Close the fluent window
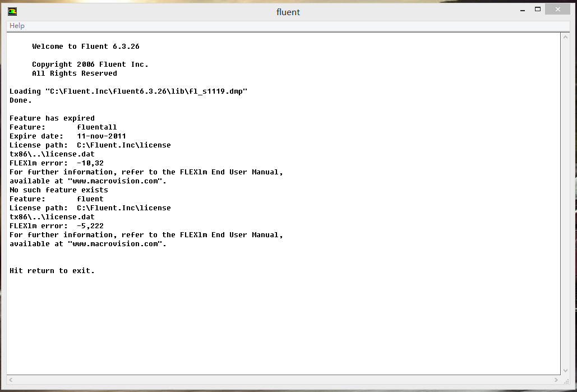Image resolution: width=577 pixels, height=392 pixels. tap(557, 9)
